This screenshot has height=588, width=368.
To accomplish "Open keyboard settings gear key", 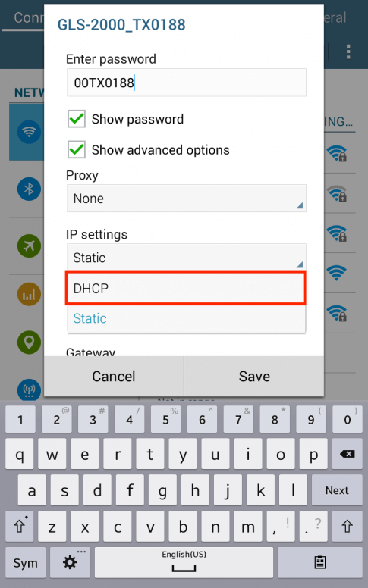I will pos(70,562).
